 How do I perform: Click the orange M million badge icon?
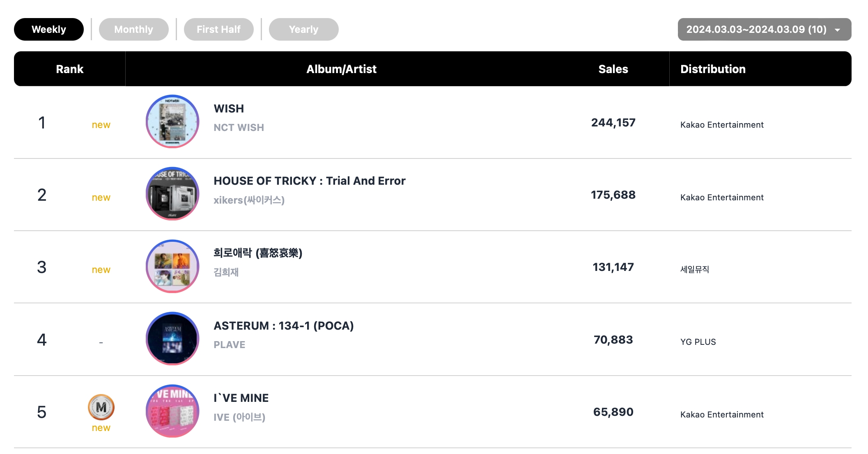[101, 407]
